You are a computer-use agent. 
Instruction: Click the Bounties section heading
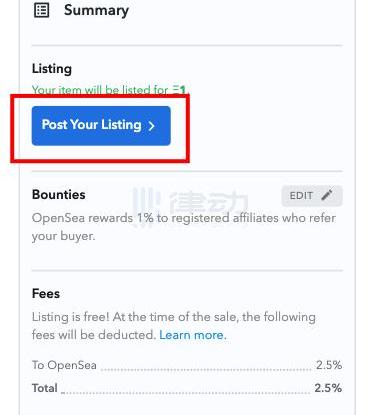(59, 195)
